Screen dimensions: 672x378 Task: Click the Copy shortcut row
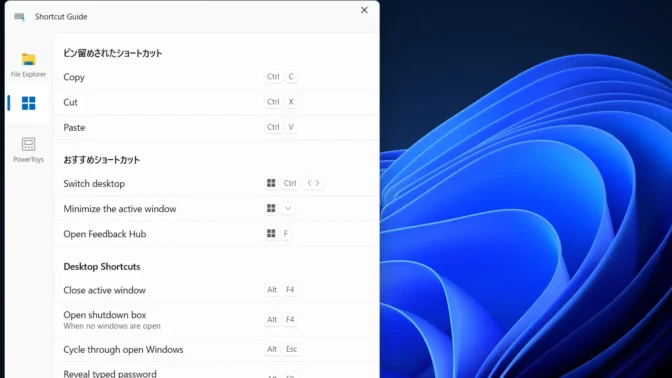point(216,77)
